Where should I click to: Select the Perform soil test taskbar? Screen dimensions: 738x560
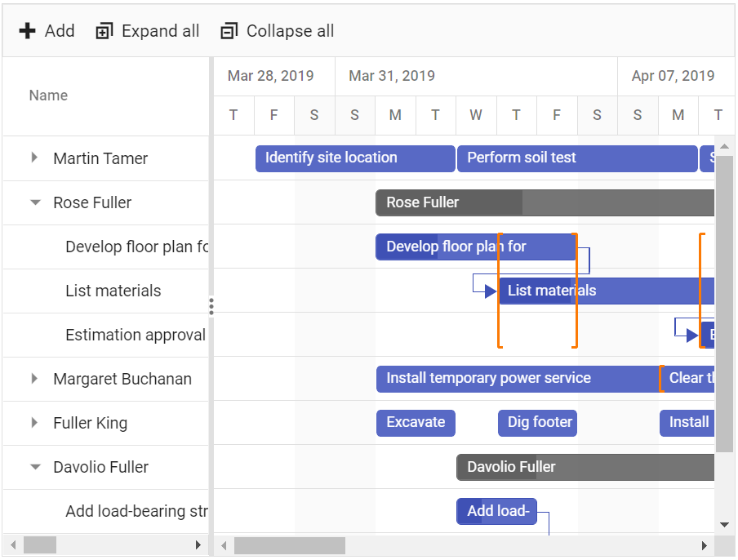click(x=576, y=158)
